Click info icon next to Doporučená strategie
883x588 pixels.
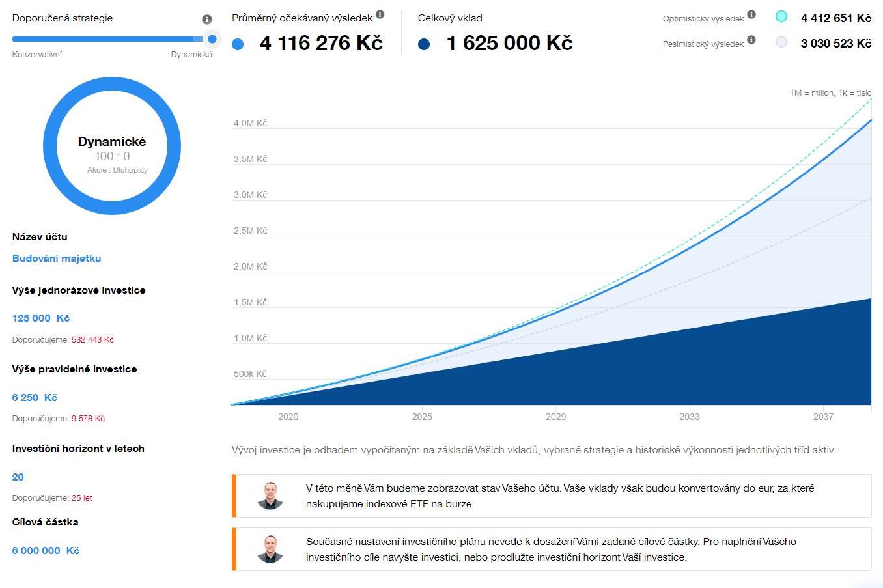tap(207, 20)
